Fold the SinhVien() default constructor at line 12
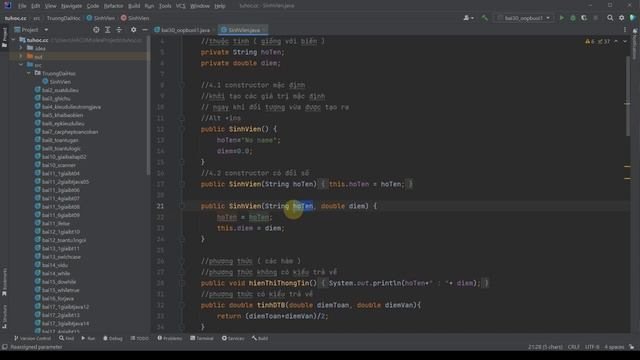This screenshot has width=640, height=360. tap(182, 129)
